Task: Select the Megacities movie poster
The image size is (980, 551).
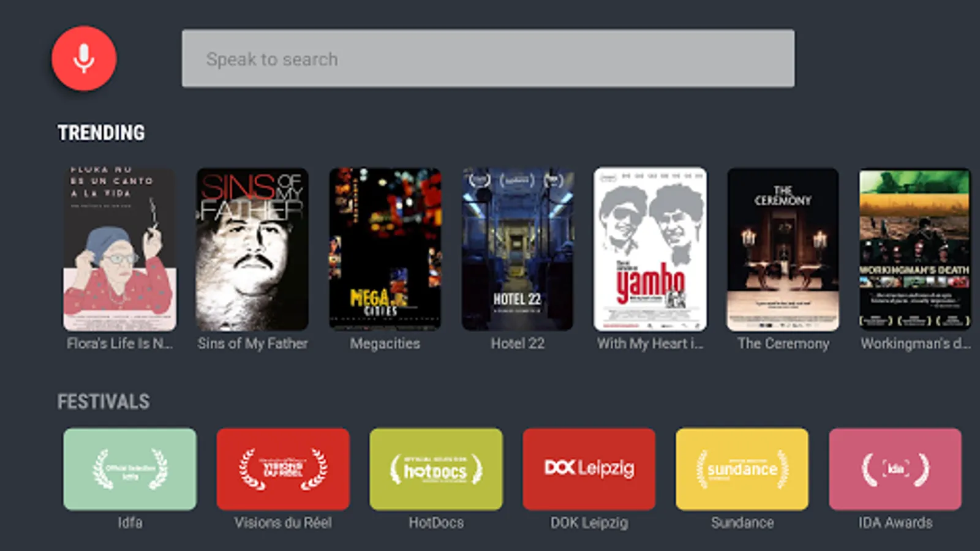Action: pos(385,249)
